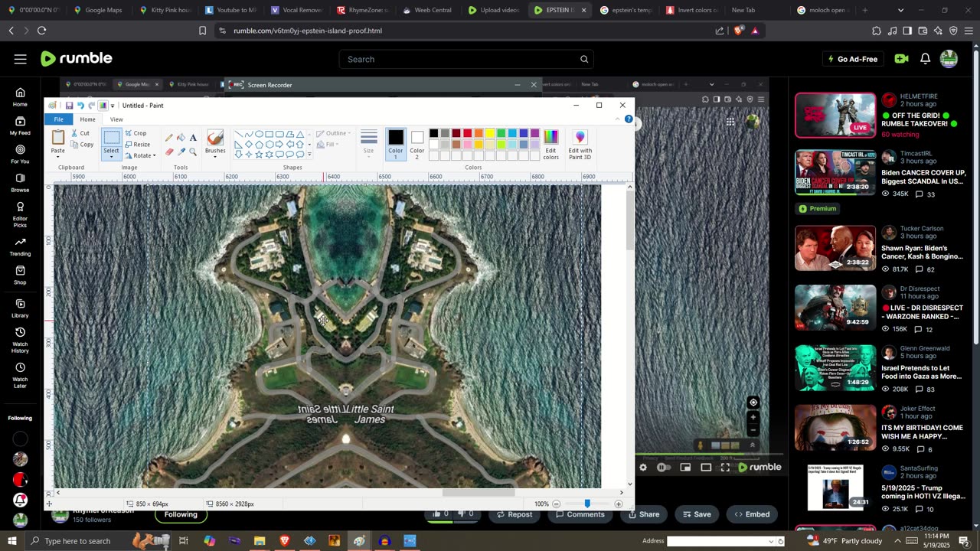980x551 pixels.
Task: Enable picture-in-picture mode in player
Action: (x=685, y=468)
